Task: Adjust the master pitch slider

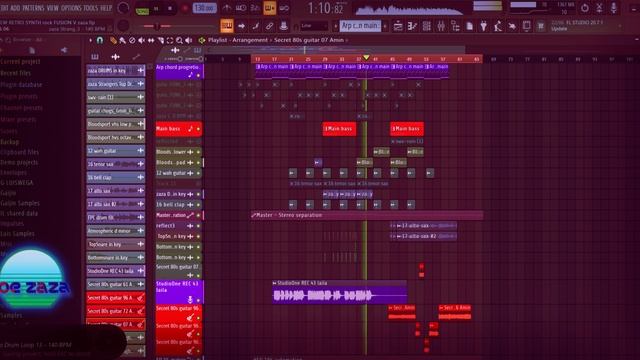Action: 157,26
